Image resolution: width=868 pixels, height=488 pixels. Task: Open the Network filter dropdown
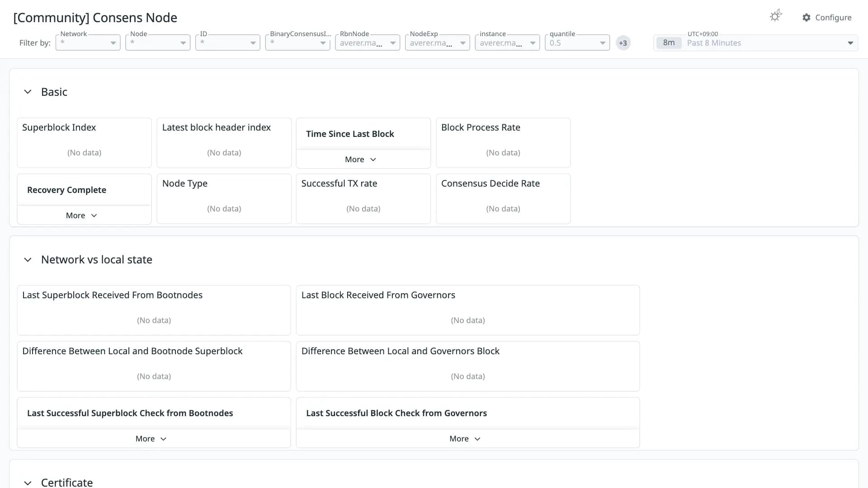click(88, 42)
